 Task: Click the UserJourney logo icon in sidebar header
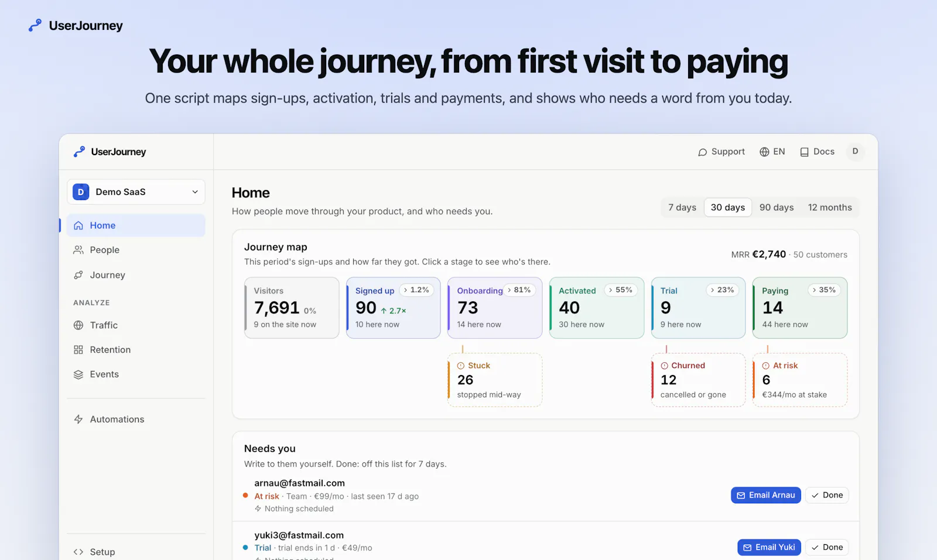pyautogui.click(x=79, y=152)
